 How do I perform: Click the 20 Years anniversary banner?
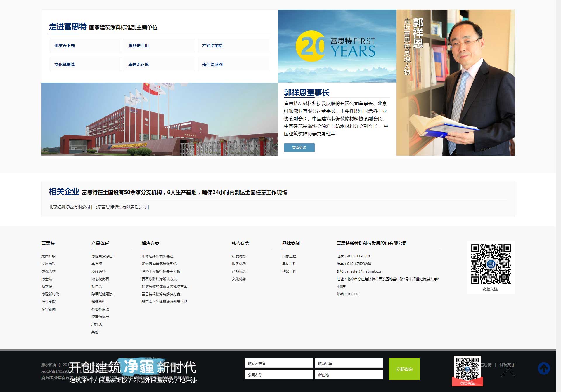pyautogui.click(x=337, y=46)
